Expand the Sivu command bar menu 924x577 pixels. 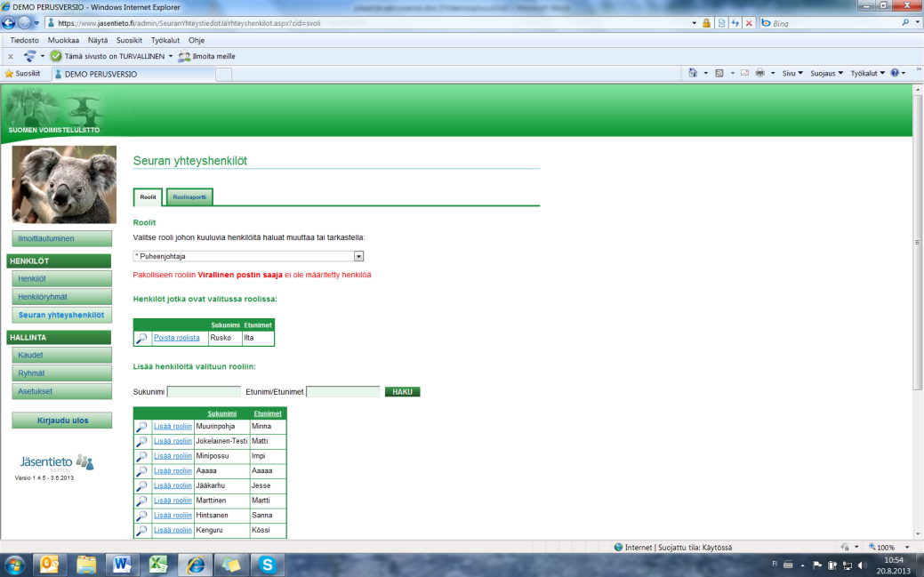[792, 73]
